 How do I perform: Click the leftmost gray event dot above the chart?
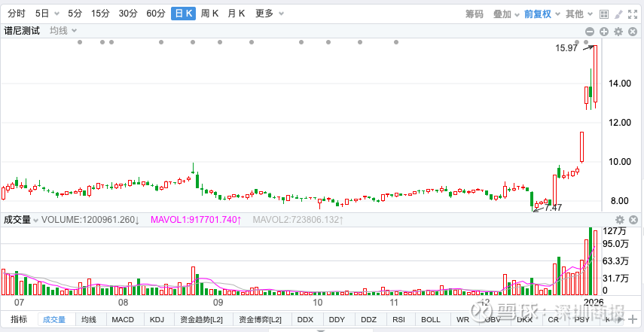click(x=80, y=42)
